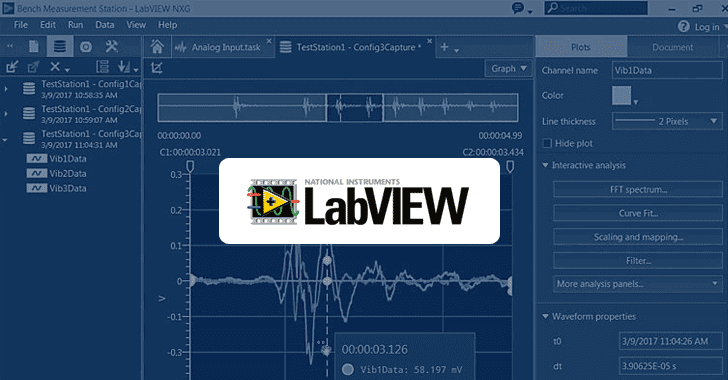Collapse TestStation1 - Config3Capture tree item
This screenshot has width=728, height=380.
point(5,139)
